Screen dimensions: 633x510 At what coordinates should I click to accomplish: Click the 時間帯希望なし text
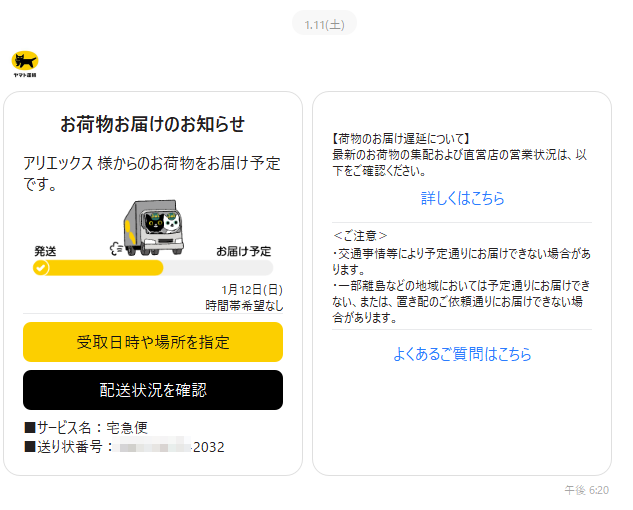(x=244, y=305)
